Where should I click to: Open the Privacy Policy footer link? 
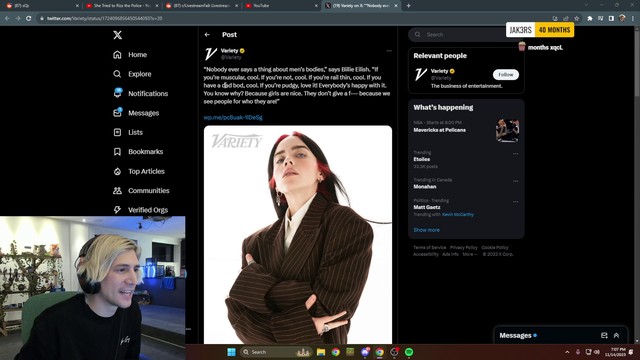pos(464,247)
